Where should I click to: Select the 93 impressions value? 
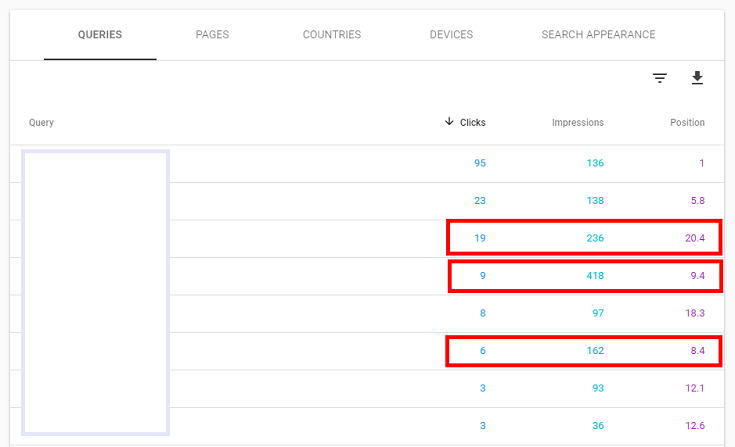tap(598, 388)
